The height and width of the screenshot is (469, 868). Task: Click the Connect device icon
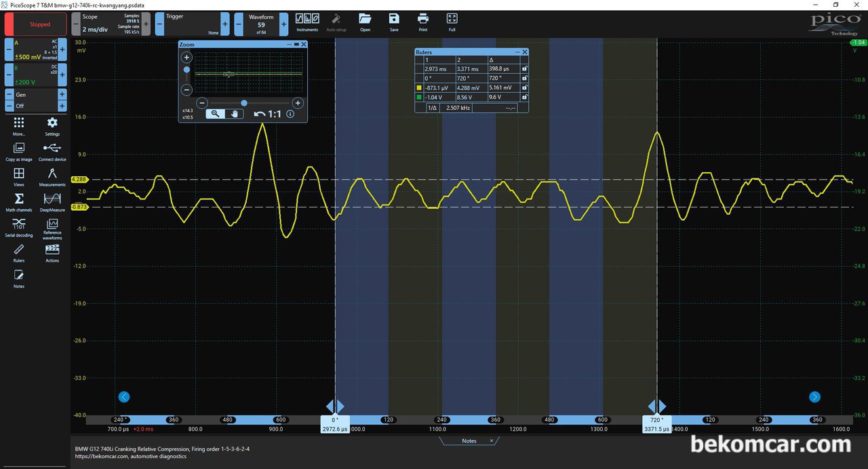pos(52,151)
